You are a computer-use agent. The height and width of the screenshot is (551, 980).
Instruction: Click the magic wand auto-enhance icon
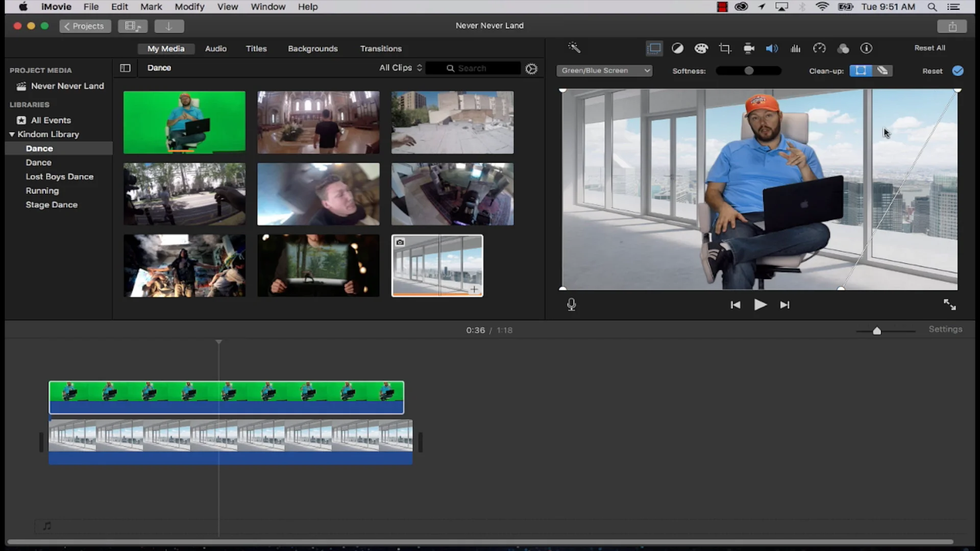pyautogui.click(x=574, y=48)
